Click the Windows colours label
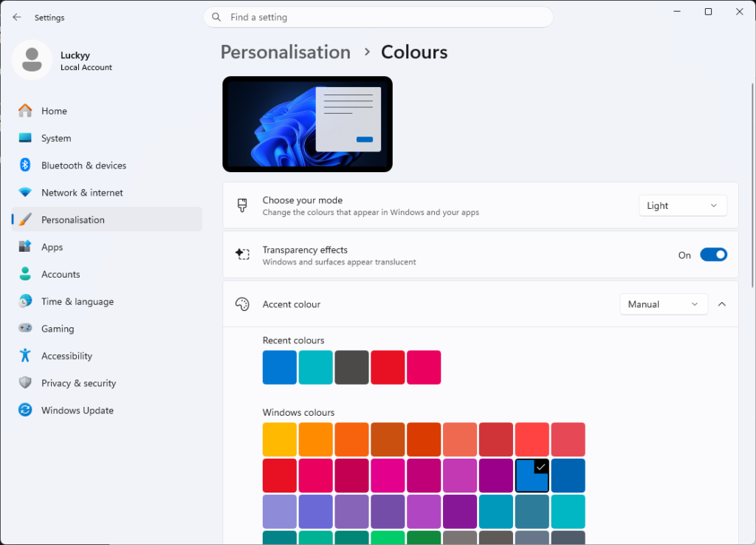Viewport: 756px width, 545px height. pos(298,412)
